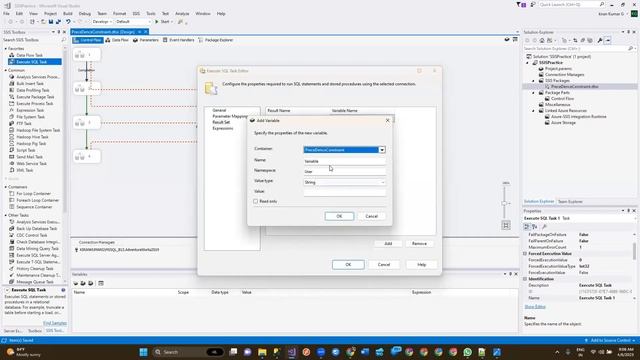640x360 pixels.
Task: Click the Find Samples link in toolbox
Action: 55,323
